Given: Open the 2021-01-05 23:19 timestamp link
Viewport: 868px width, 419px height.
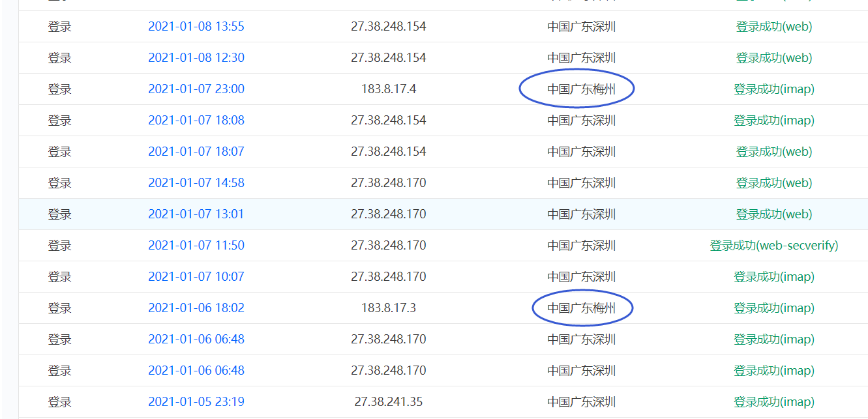Looking at the screenshot, I should 196,402.
